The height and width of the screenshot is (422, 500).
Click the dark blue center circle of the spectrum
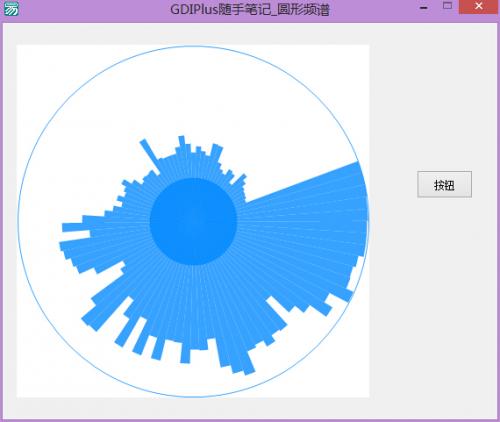[x=193, y=222]
